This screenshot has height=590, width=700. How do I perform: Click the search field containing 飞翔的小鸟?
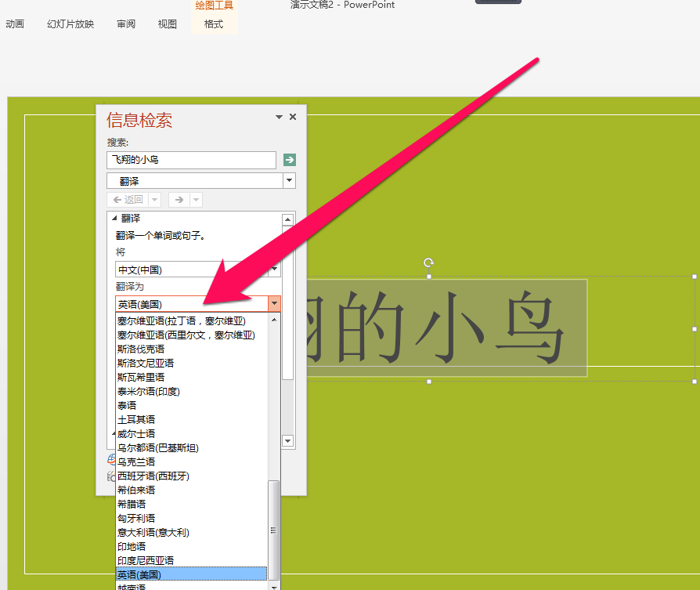click(x=190, y=160)
